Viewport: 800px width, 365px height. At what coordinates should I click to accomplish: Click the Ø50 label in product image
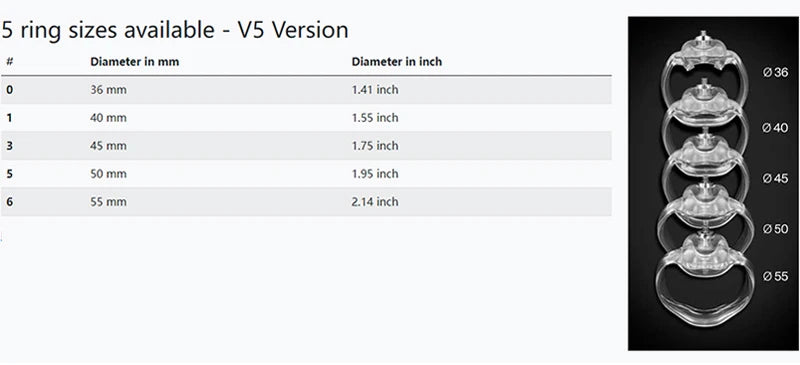click(776, 229)
